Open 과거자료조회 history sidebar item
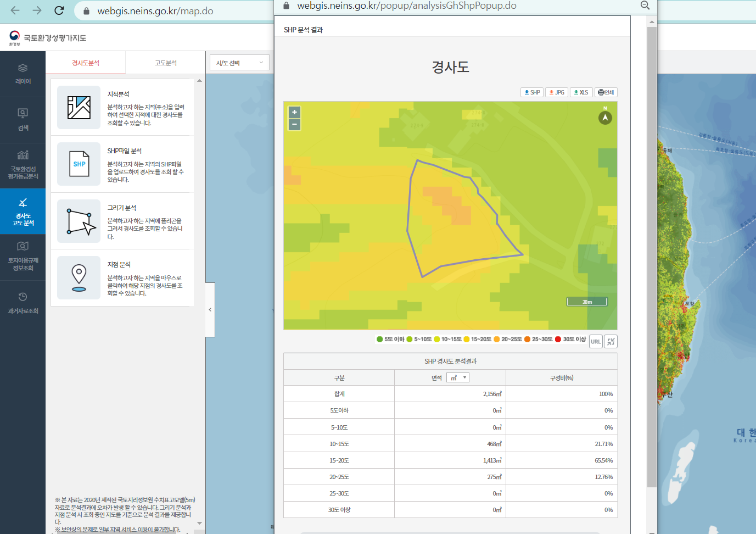The width and height of the screenshot is (756, 534). tap(23, 303)
